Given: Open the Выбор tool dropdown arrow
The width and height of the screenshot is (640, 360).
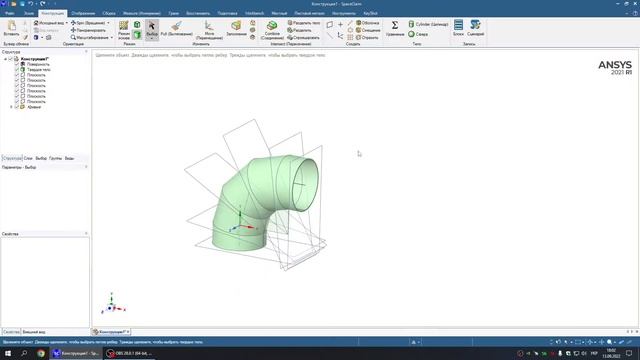Looking at the screenshot, I should pyautogui.click(x=151, y=39).
